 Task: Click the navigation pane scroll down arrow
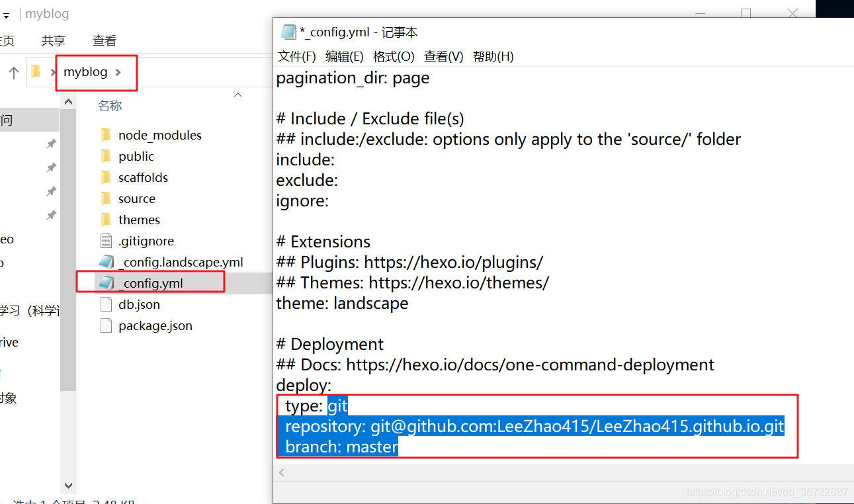click(x=68, y=485)
